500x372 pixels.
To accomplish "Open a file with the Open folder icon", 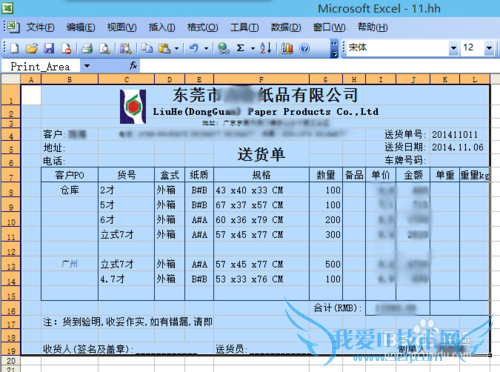I will 32,48.
